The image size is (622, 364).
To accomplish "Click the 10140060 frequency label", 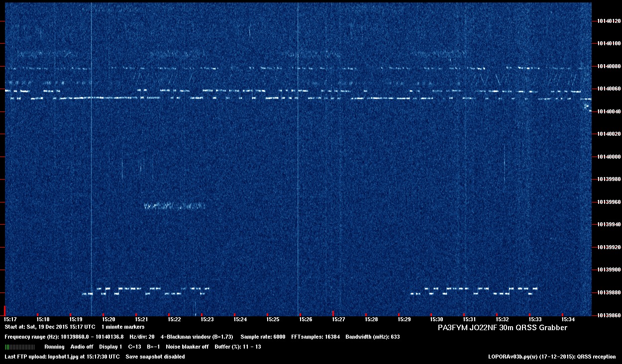I will tap(609, 89).
